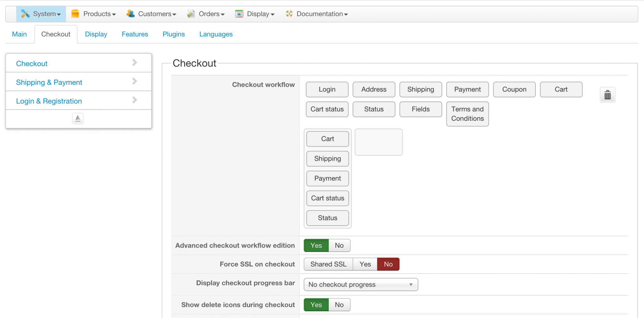The height and width of the screenshot is (318, 644).
Task: Disable Show delete icons during checkout
Action: (339, 305)
